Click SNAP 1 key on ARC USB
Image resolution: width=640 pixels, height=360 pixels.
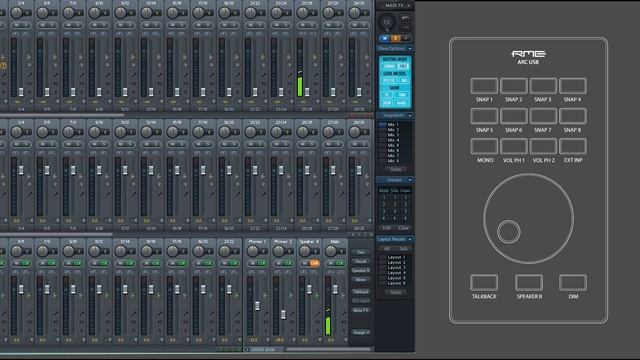(x=484, y=86)
